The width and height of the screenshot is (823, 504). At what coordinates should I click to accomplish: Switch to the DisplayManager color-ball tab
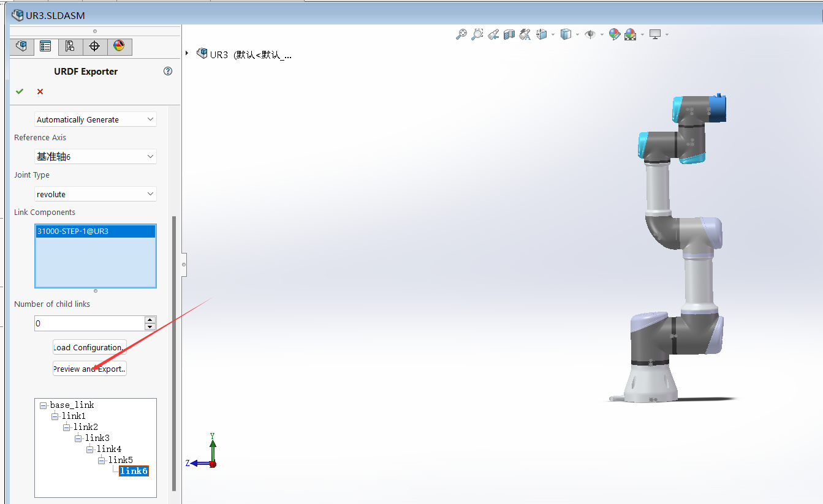tap(119, 47)
